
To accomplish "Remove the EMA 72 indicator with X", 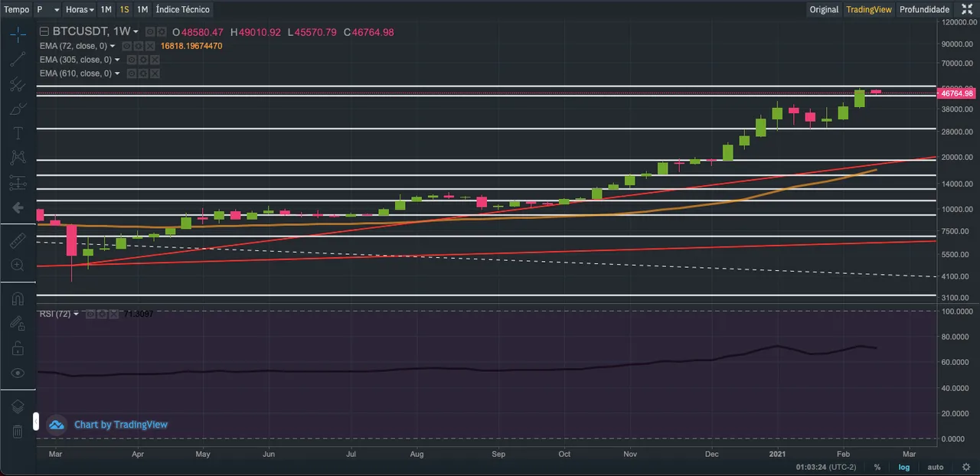I will [150, 46].
